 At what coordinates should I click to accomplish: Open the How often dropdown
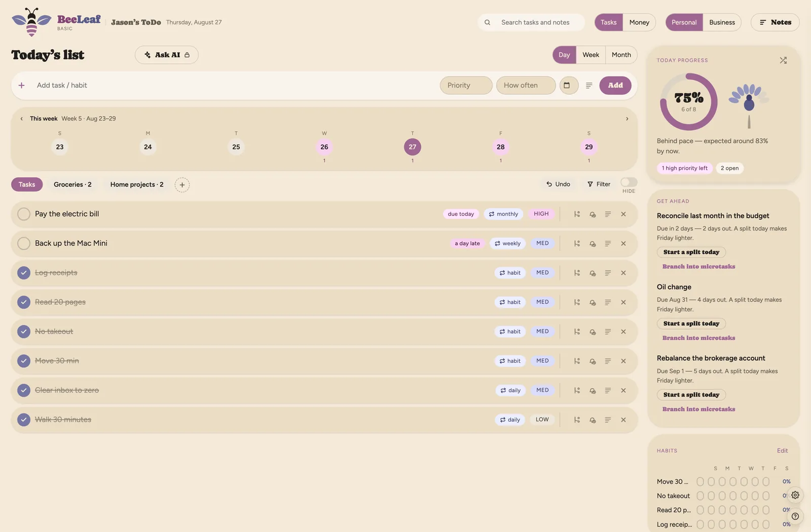(x=526, y=85)
